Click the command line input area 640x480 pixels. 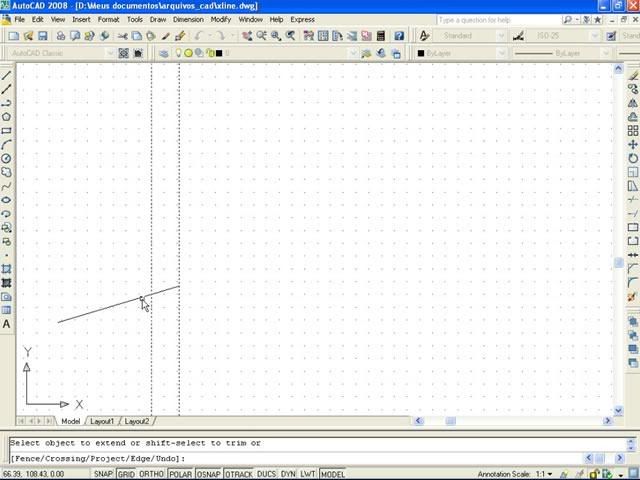298,458
